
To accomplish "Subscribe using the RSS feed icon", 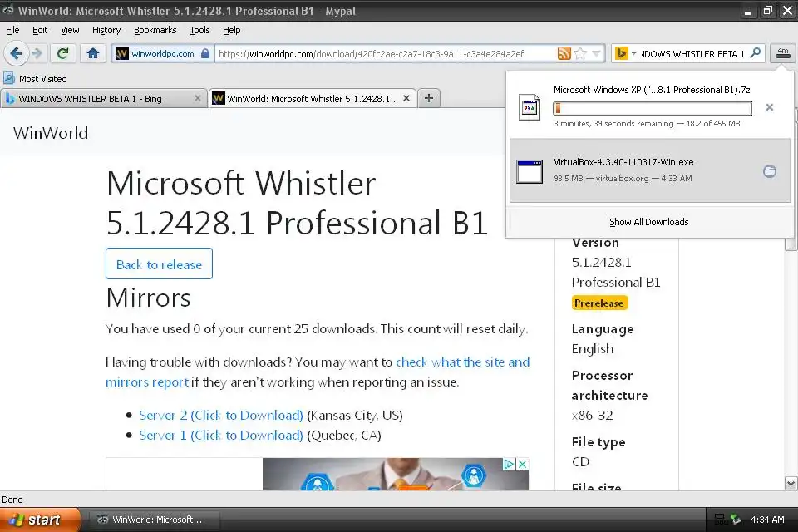I will (564, 53).
